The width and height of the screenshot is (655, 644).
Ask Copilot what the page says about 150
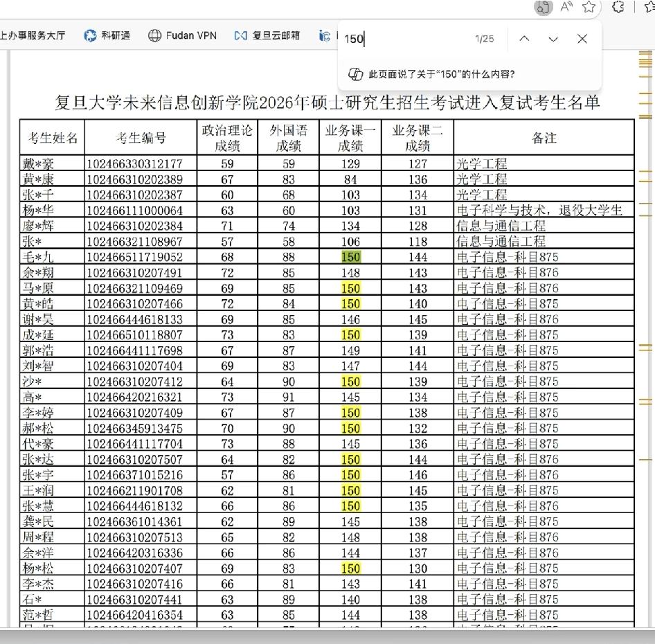pos(443,71)
